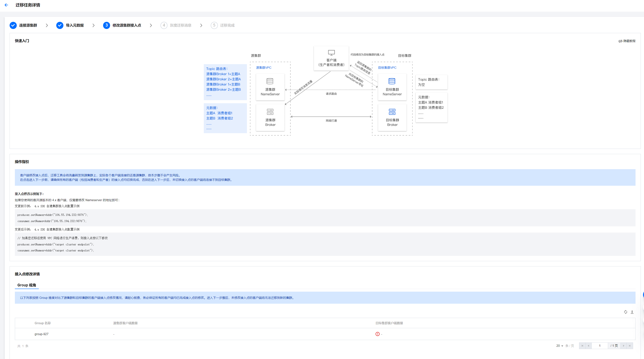Image resolution: width=644 pixels, height=359 pixels.
Task: Click the completed checkmark for 连接源集群 step
Action: coord(13,25)
